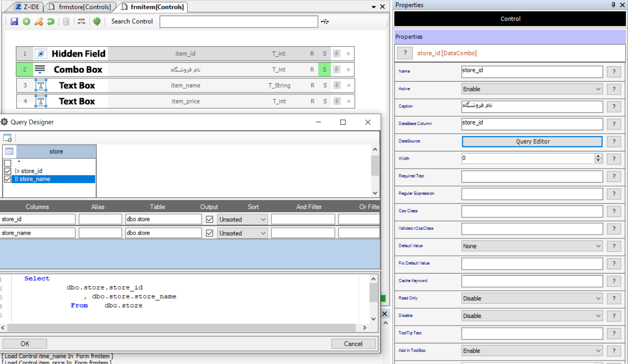Click the Search Control input field
The width and height of the screenshot is (628, 364).
(x=239, y=22)
